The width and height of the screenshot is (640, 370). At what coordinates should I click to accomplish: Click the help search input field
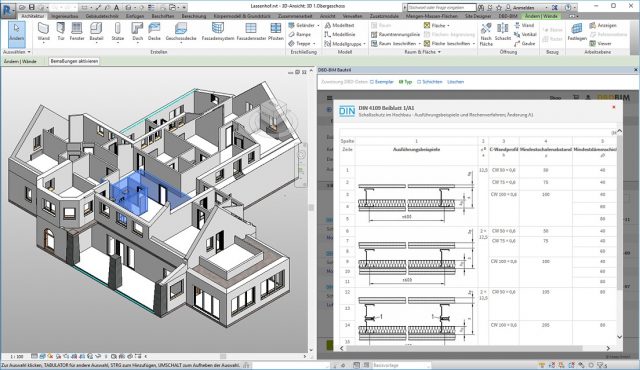coord(441,7)
